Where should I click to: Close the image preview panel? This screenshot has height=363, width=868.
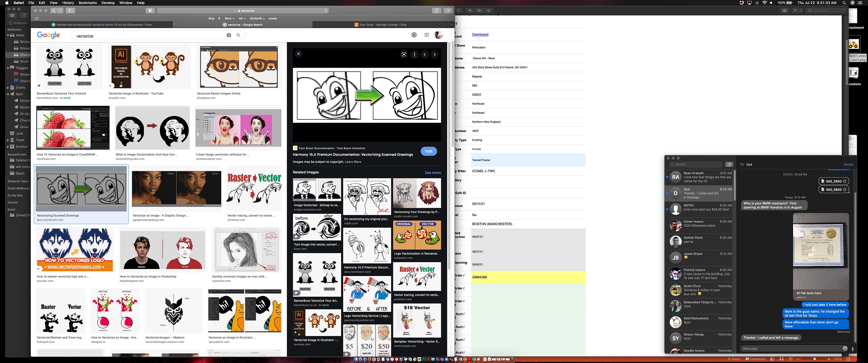tap(299, 54)
